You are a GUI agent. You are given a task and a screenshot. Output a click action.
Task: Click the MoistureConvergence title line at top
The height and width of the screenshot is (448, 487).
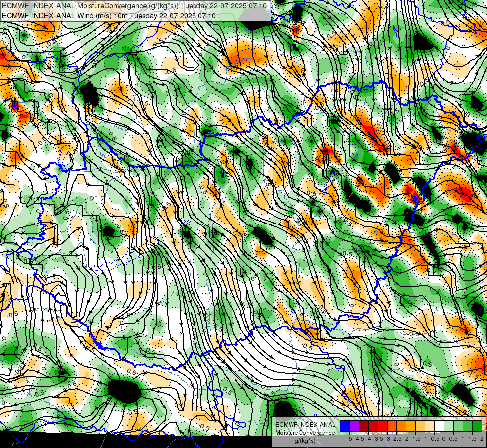134,6
